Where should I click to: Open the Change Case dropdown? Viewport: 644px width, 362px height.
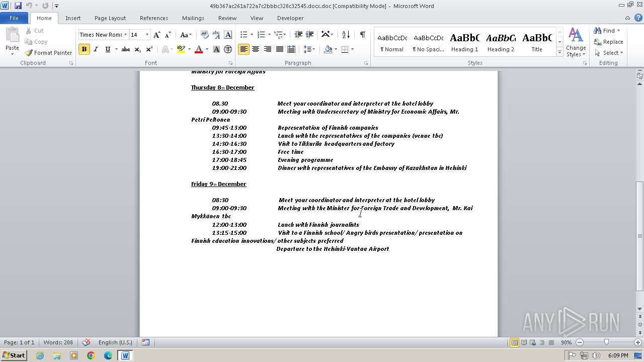coord(186,35)
